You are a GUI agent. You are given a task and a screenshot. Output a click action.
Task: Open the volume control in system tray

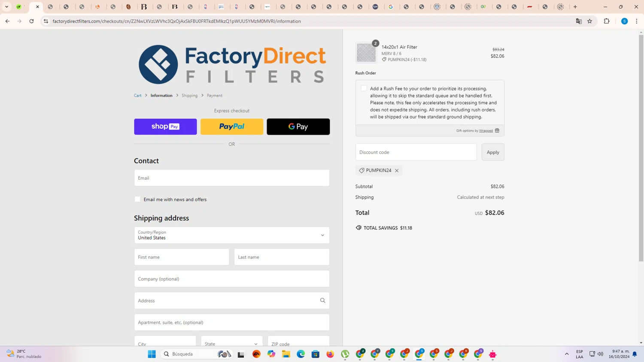pos(600,354)
